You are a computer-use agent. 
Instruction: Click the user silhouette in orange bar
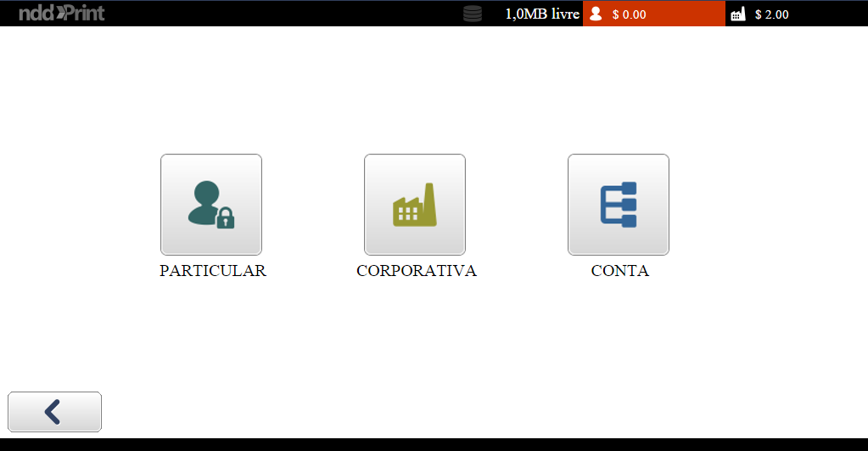point(596,14)
